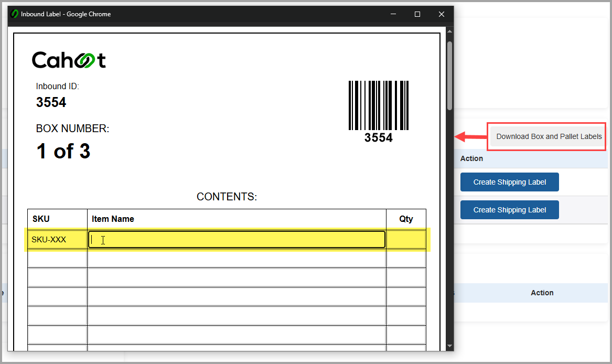Click the scroll down arrow in the Inbound Label window

(x=449, y=346)
